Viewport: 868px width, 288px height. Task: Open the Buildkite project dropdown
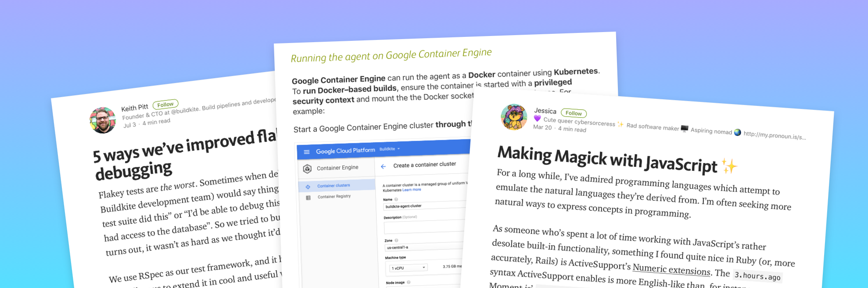[x=390, y=149]
